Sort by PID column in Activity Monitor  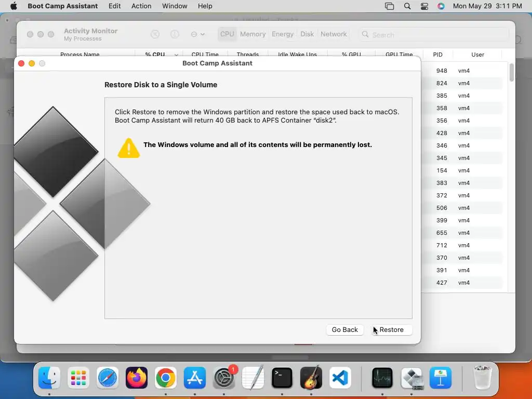(x=437, y=55)
